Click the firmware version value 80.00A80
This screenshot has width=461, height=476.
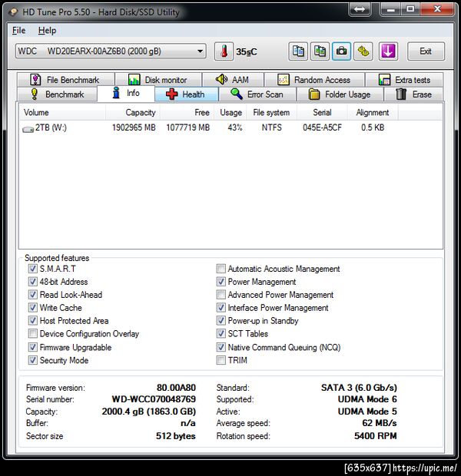[x=176, y=388]
